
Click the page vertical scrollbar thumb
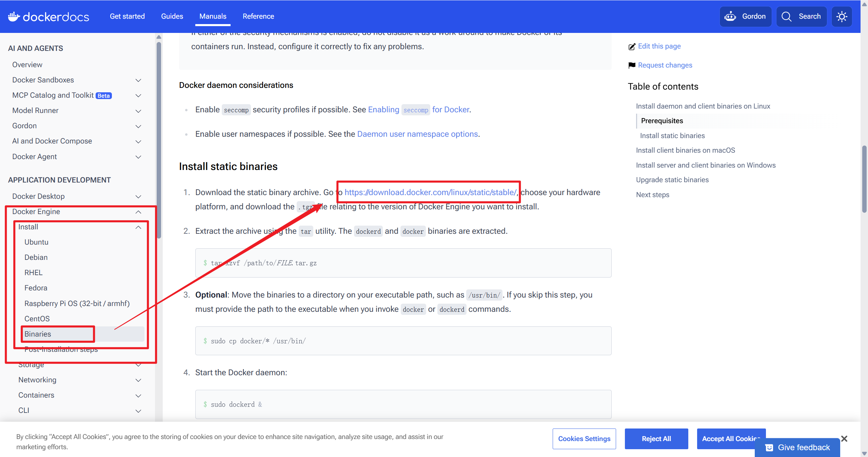864,179
